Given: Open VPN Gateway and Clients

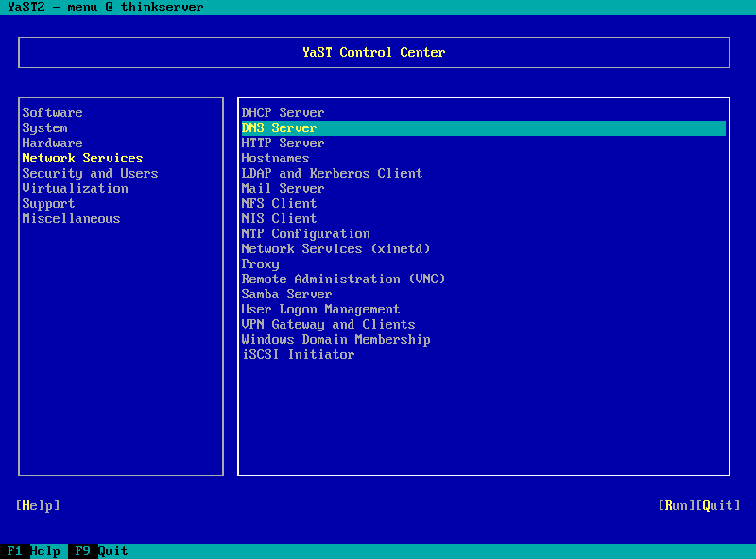Looking at the screenshot, I should (328, 324).
